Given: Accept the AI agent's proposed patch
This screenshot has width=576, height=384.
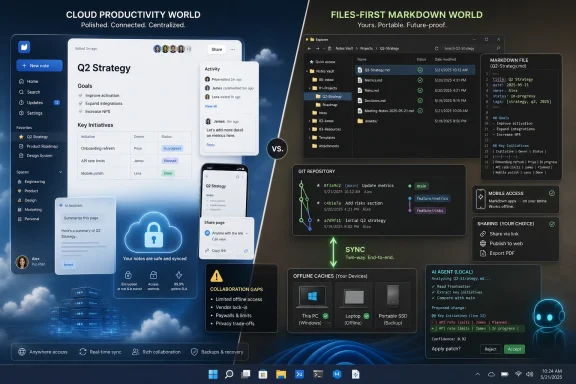Looking at the screenshot, I should (x=514, y=349).
